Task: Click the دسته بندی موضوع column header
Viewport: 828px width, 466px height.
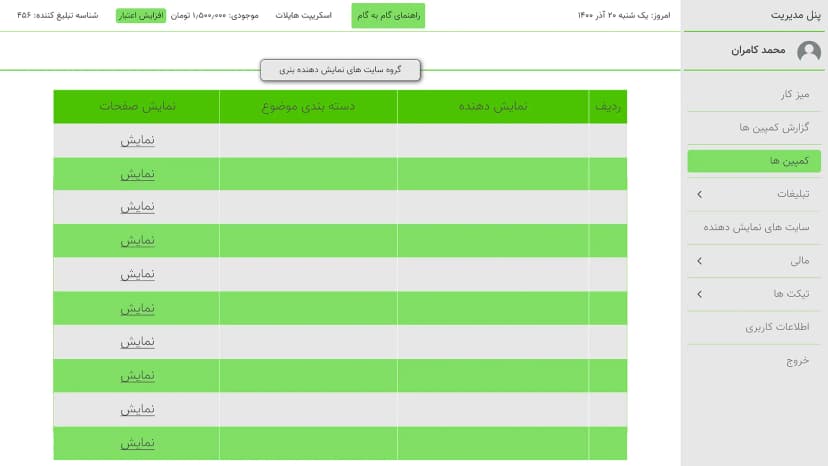Action: [308, 107]
